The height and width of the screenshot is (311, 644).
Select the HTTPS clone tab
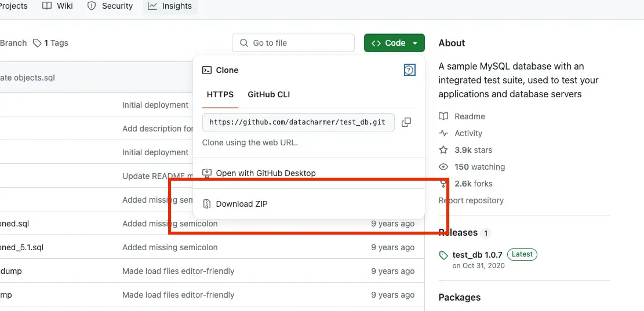pos(220,94)
